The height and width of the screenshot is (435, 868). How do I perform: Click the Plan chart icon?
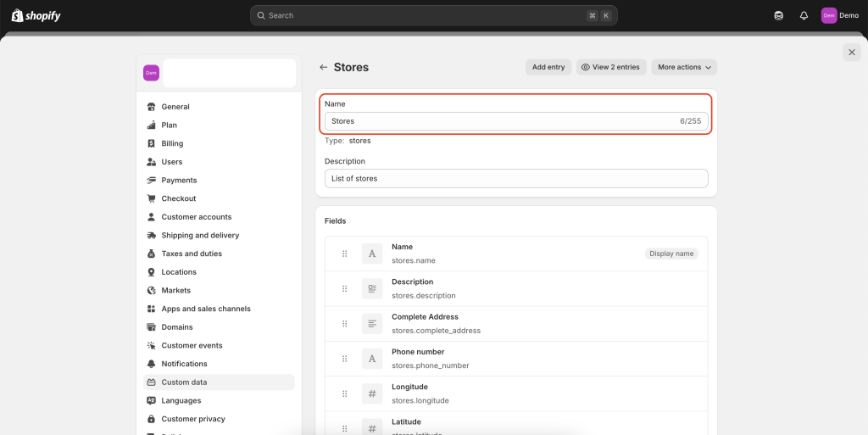click(151, 125)
